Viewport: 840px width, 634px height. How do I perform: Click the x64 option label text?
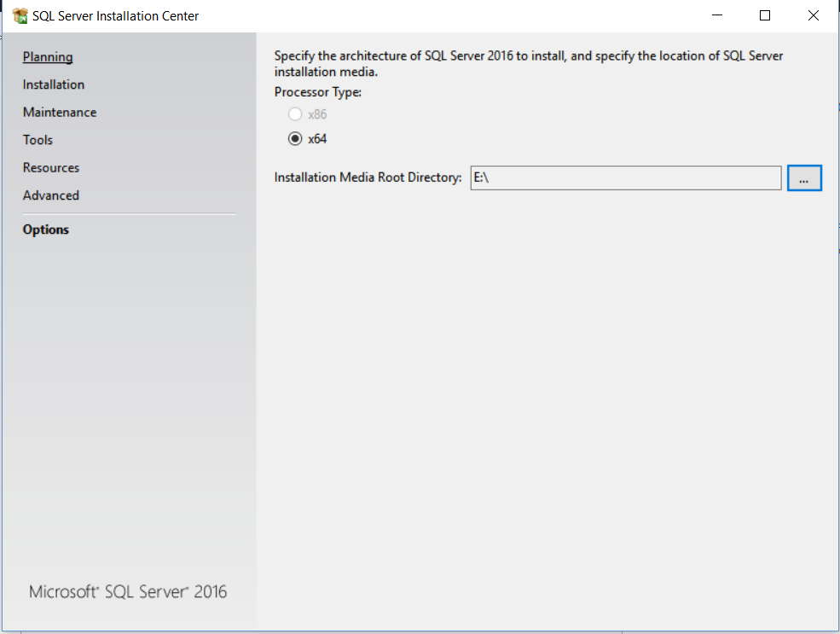point(317,139)
